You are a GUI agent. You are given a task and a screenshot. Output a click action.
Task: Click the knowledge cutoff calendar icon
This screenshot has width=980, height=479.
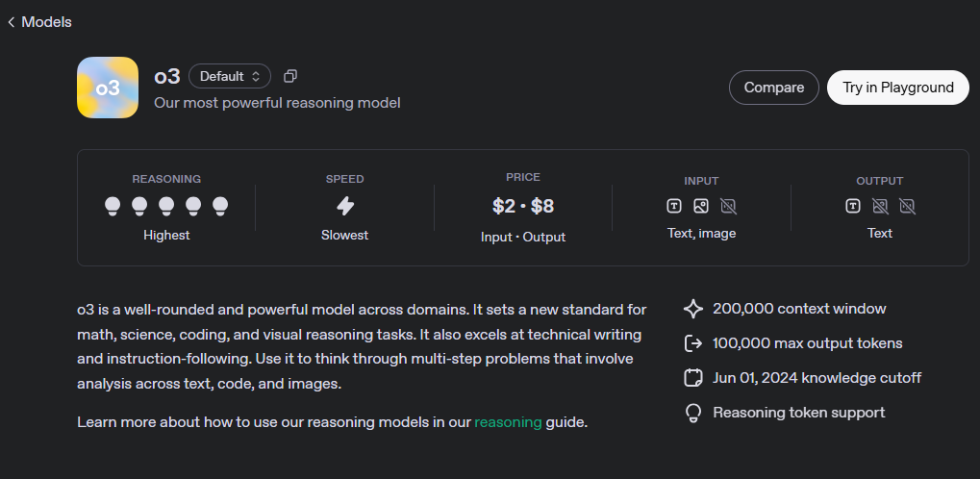pyautogui.click(x=692, y=378)
